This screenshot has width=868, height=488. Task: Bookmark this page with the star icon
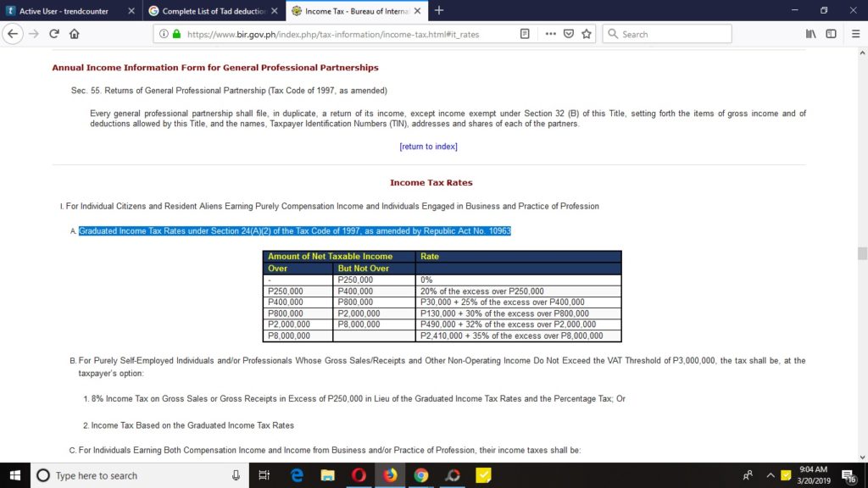point(586,34)
